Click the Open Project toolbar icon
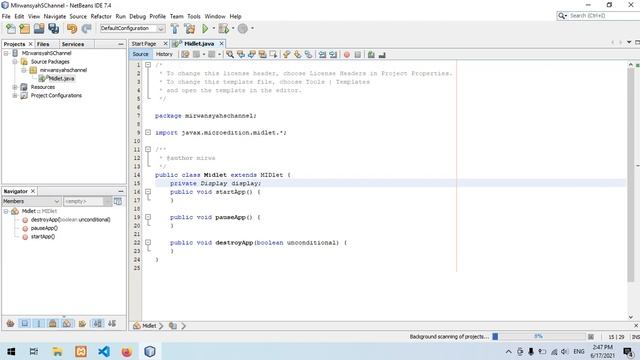This screenshot has width=640, height=360. coord(39,29)
